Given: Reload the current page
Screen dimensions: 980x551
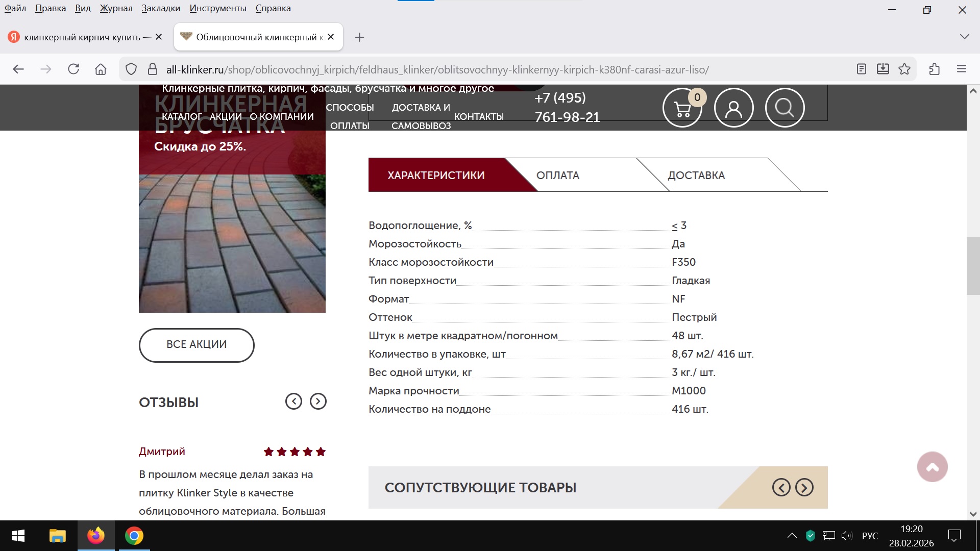Looking at the screenshot, I should coord(73,69).
